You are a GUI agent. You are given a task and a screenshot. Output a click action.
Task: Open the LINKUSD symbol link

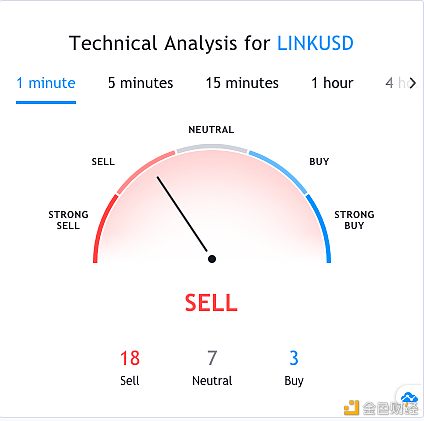tap(315, 43)
